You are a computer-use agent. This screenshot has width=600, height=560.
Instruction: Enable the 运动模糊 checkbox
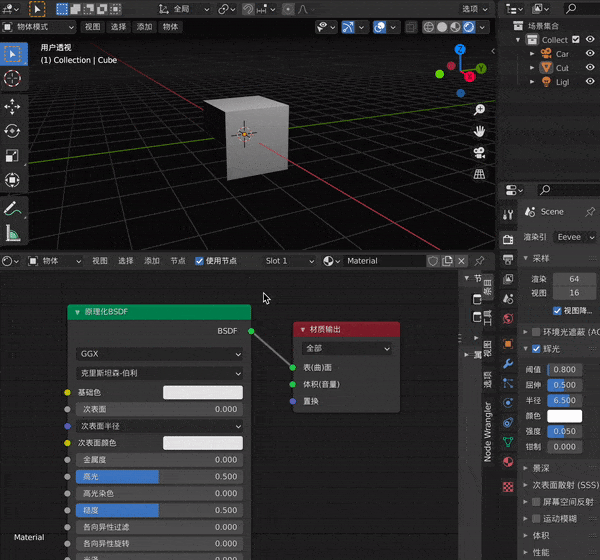coord(536,519)
